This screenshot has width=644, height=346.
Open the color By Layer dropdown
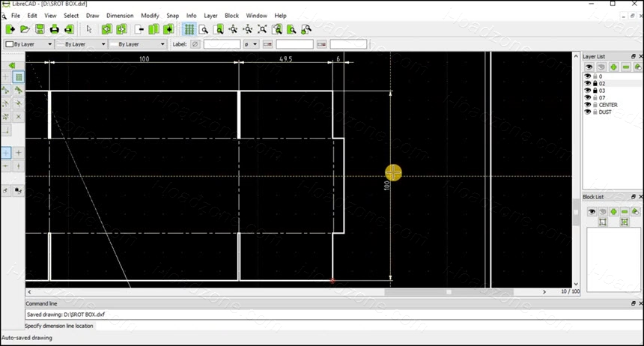point(28,44)
